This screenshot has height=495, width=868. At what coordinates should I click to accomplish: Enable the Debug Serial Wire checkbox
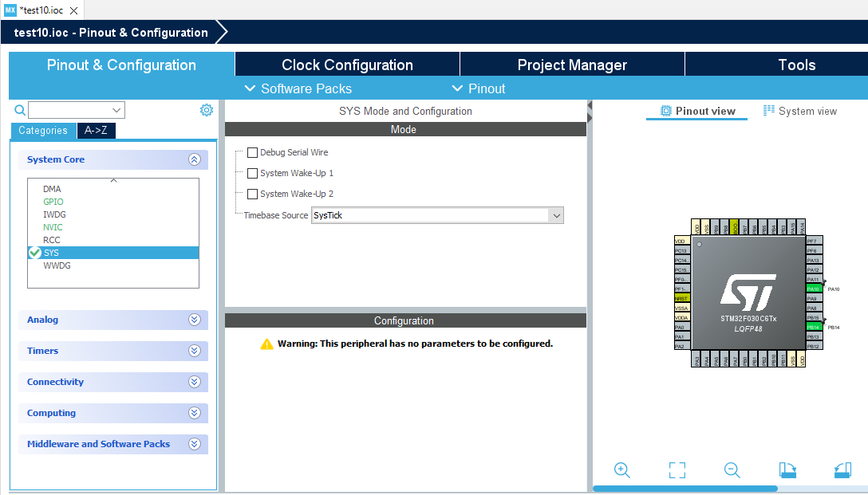pos(252,151)
